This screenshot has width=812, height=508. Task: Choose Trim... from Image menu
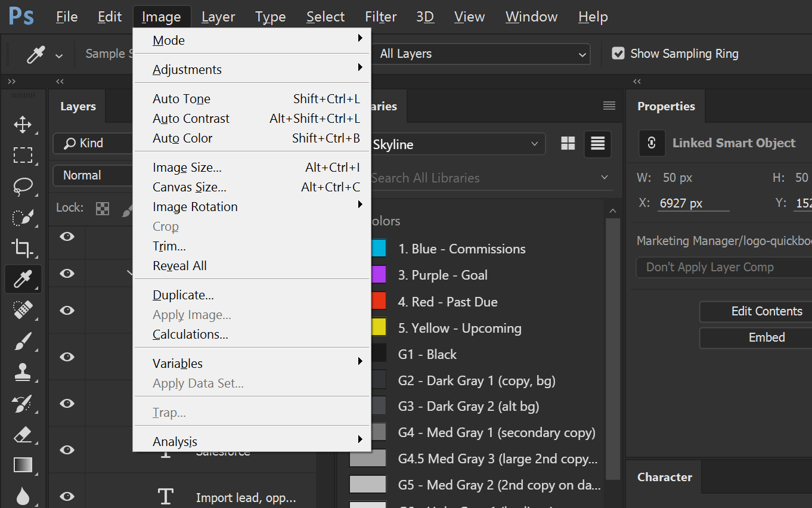(x=252, y=246)
